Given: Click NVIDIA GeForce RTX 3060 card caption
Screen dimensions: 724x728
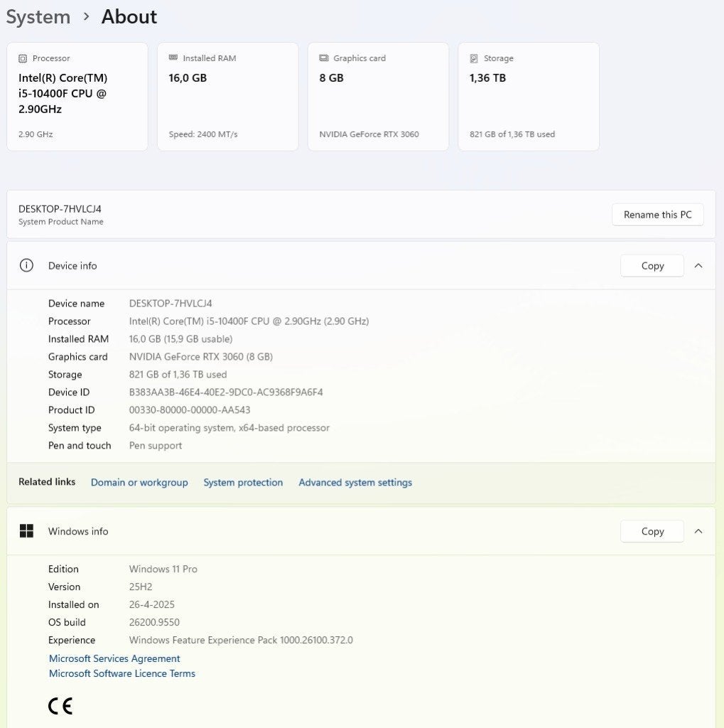Looking at the screenshot, I should (x=369, y=134).
